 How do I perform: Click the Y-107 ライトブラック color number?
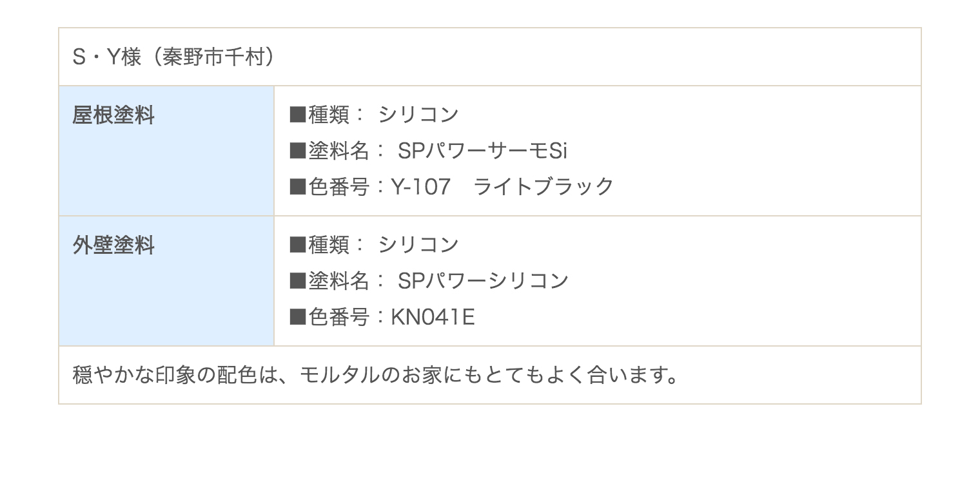coord(502,187)
